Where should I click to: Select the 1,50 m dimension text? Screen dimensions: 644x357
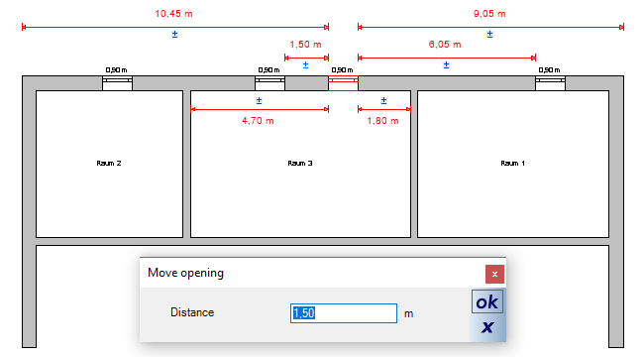pyautogui.click(x=305, y=45)
